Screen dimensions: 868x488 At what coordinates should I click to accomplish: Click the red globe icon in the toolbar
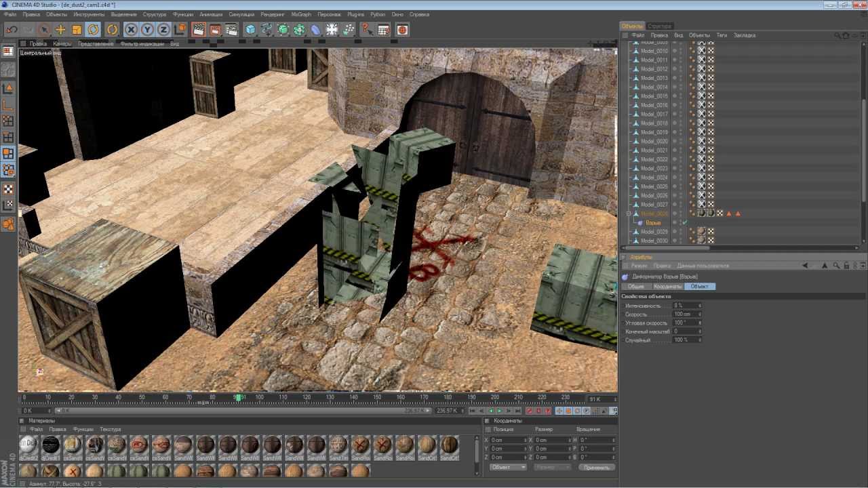tap(403, 30)
